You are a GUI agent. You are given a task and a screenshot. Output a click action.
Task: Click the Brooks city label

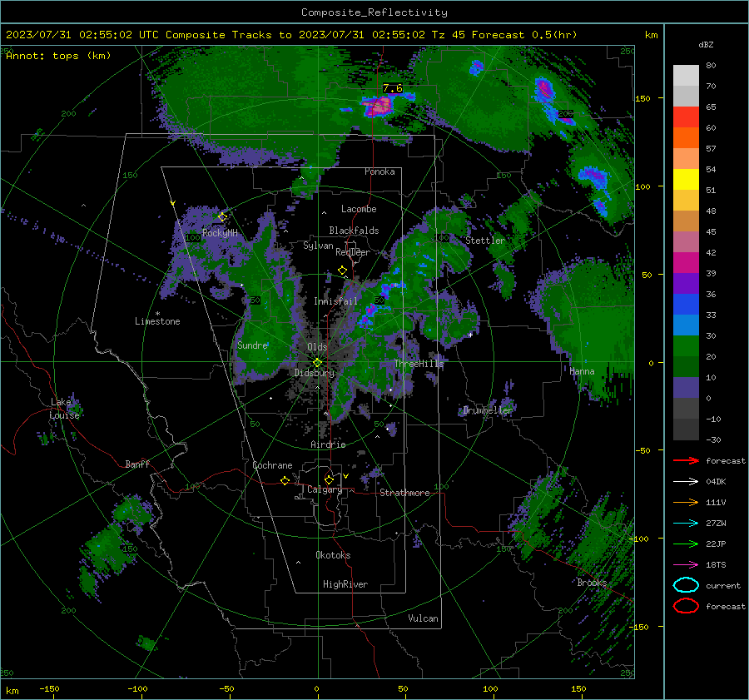coord(592,583)
